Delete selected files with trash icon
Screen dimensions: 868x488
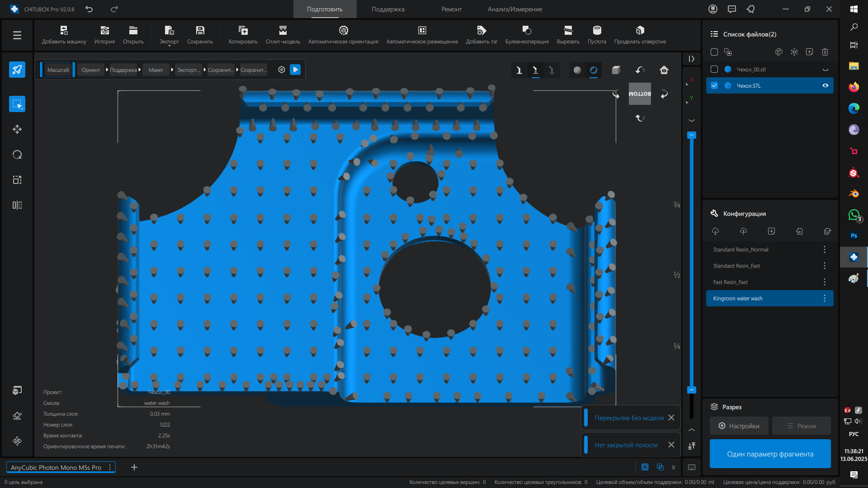click(x=825, y=52)
